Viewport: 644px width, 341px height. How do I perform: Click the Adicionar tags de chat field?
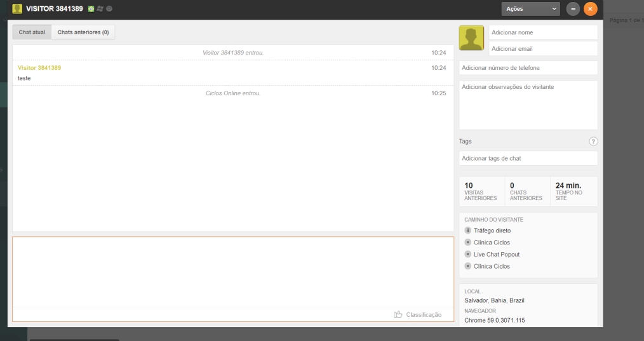coord(528,158)
